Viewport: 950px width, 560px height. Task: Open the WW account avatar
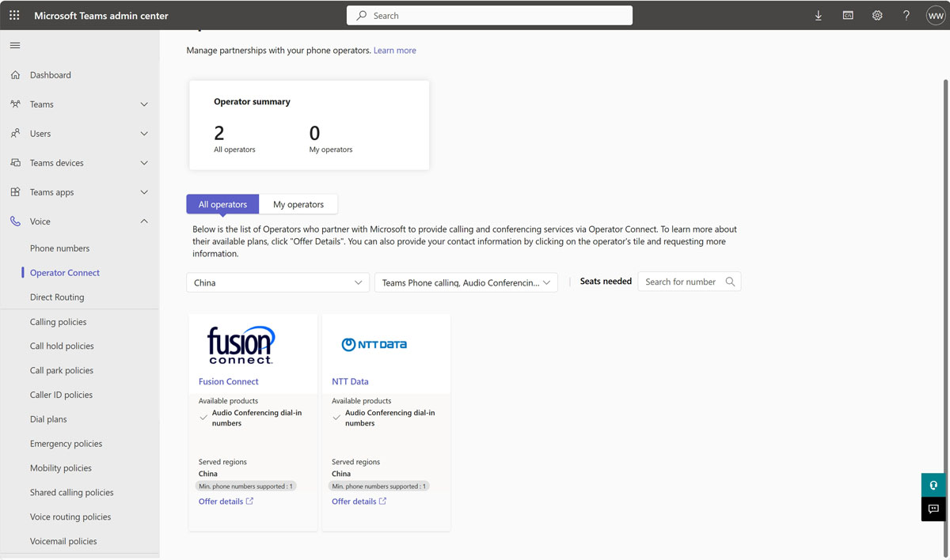coord(936,15)
